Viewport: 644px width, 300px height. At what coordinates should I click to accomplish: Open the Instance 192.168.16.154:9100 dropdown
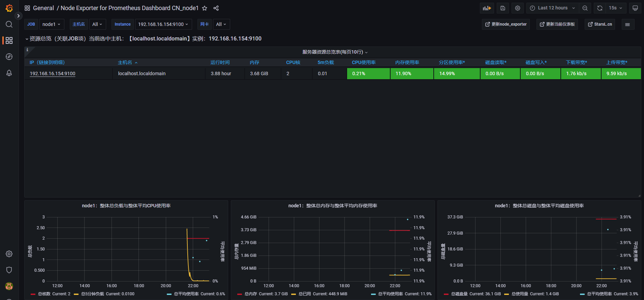point(163,24)
